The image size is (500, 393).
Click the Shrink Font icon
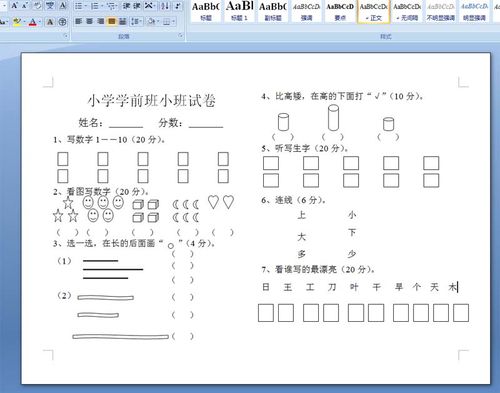pos(24,6)
